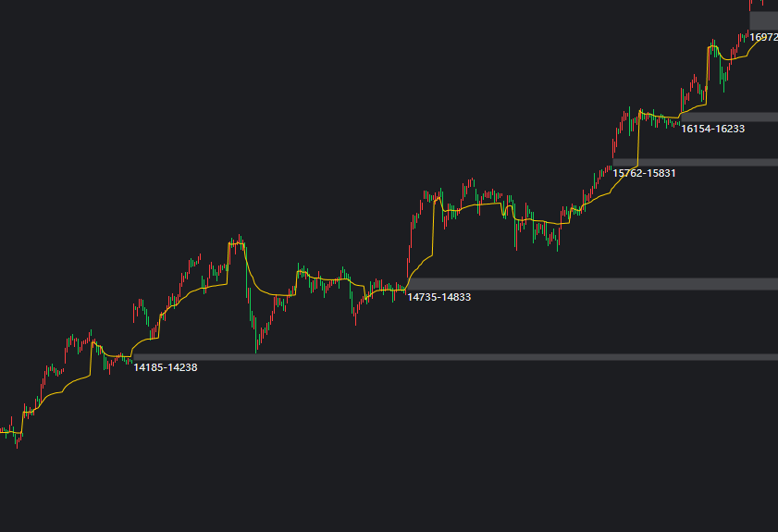Click the gray band above the 16154-16233 label

(731, 117)
